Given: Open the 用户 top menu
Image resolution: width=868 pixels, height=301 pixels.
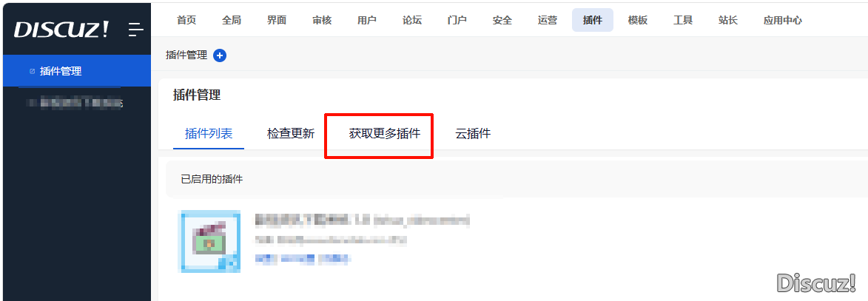Looking at the screenshot, I should 367,21.
